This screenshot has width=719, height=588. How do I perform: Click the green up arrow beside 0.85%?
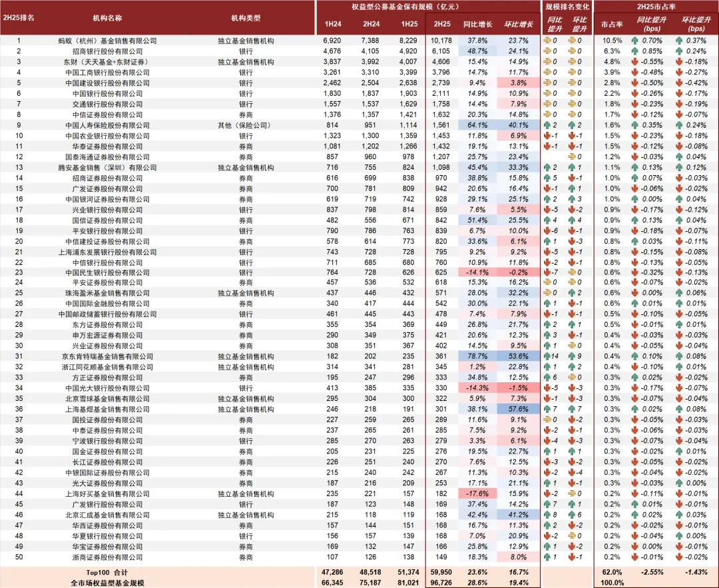point(634,51)
